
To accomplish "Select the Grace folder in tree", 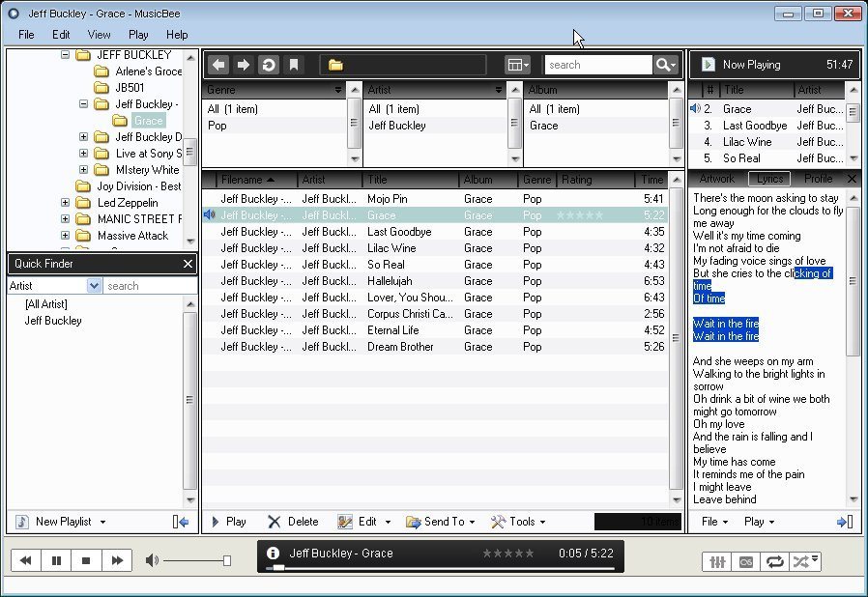I will point(148,121).
